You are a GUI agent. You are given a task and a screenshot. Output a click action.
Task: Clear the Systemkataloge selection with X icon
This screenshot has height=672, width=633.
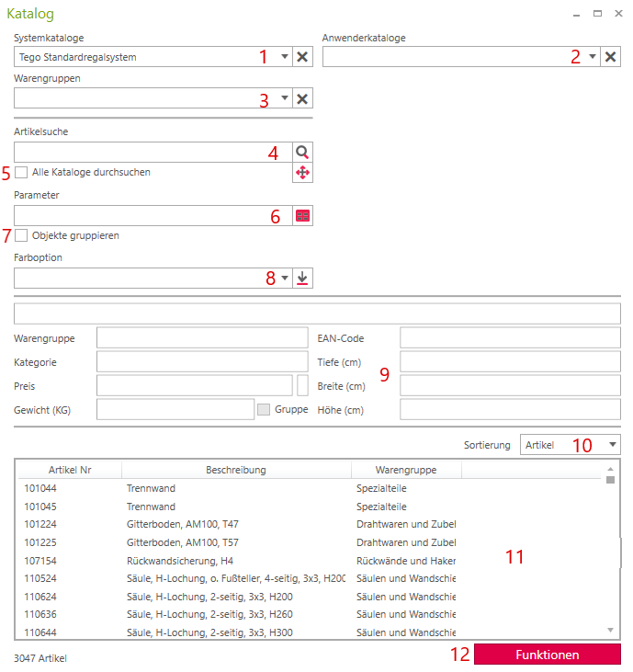coord(302,57)
